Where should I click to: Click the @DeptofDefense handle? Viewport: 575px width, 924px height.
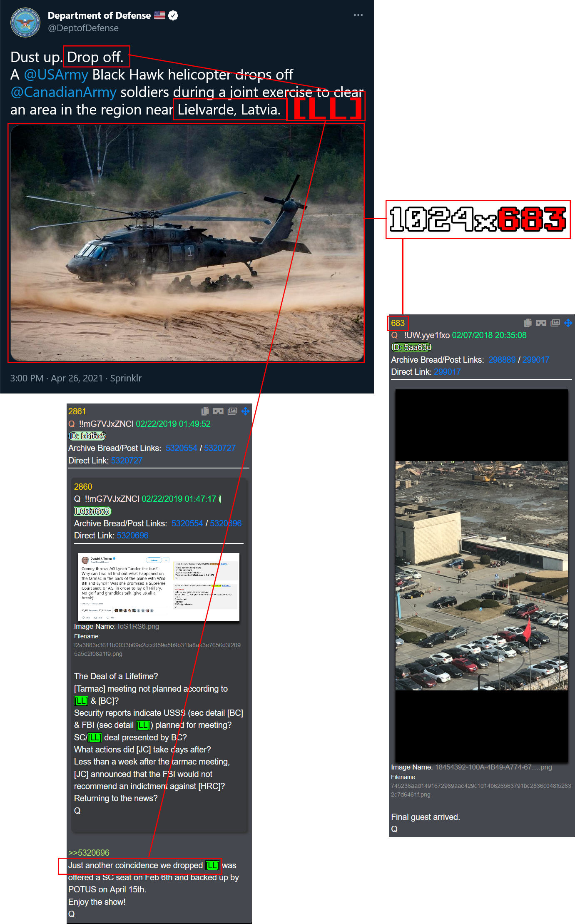pyautogui.click(x=83, y=28)
